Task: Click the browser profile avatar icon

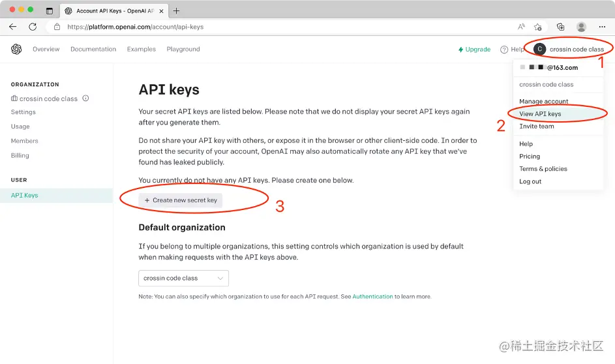Action: 581,27
